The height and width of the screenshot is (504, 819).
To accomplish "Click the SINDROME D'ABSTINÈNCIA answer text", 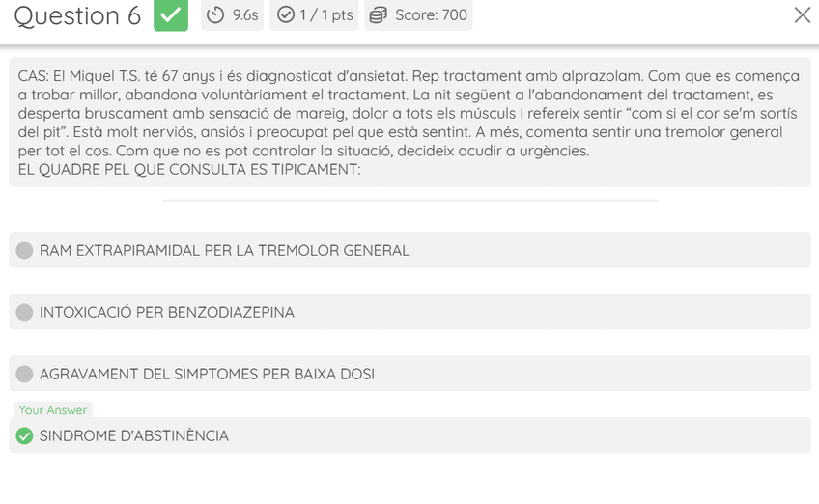I will pos(134,436).
